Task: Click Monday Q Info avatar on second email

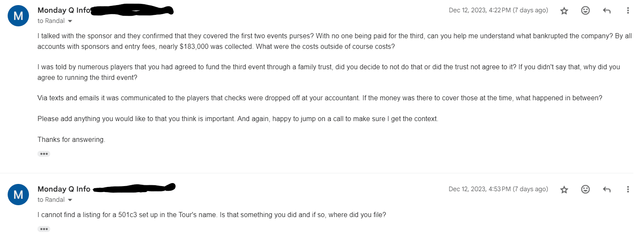Action: [18, 195]
